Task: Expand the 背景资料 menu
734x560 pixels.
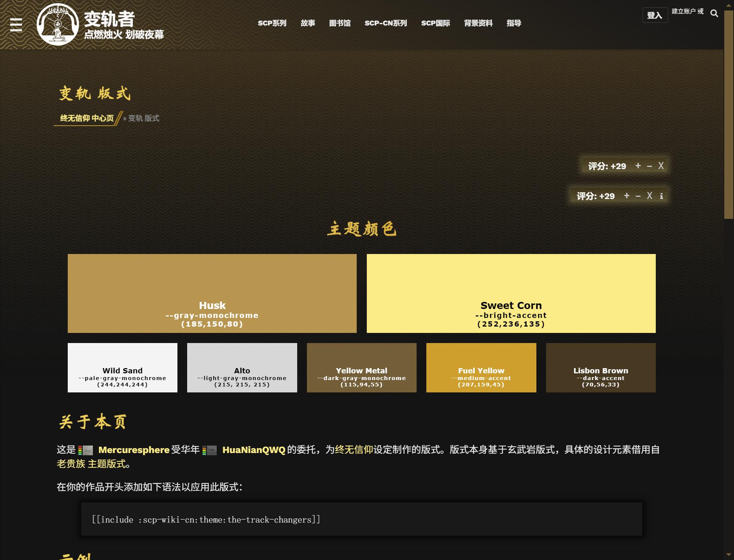Action: (x=478, y=23)
